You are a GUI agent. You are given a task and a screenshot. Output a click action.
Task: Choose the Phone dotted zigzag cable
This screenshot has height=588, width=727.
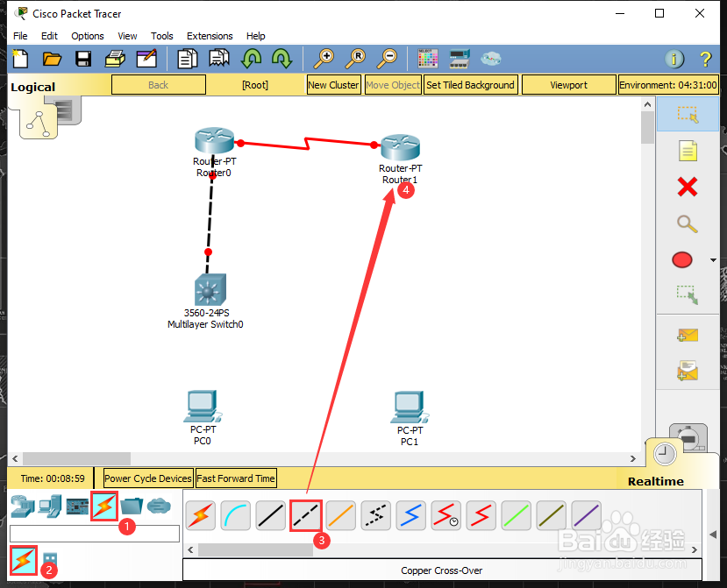click(x=375, y=515)
